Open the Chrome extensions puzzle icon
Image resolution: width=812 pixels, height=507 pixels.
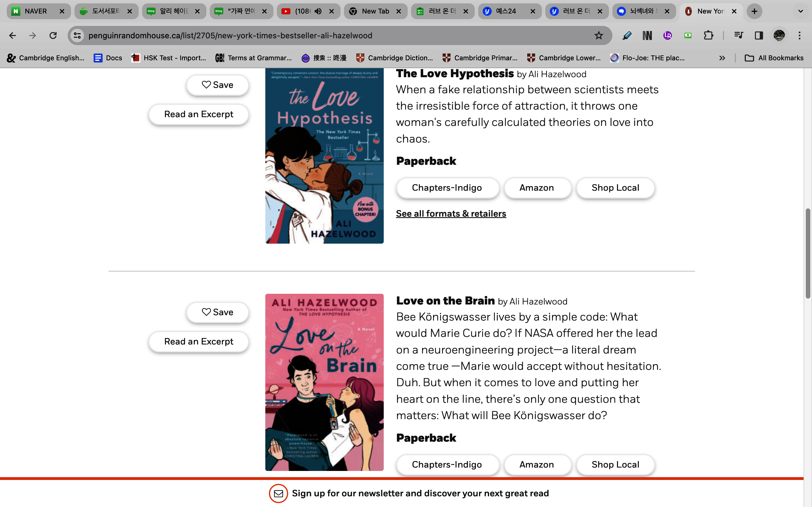click(x=708, y=35)
